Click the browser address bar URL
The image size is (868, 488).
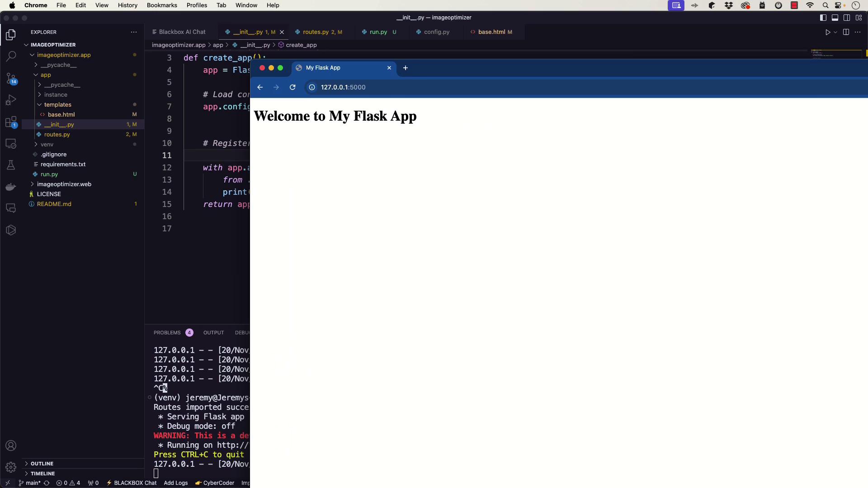pos(343,87)
